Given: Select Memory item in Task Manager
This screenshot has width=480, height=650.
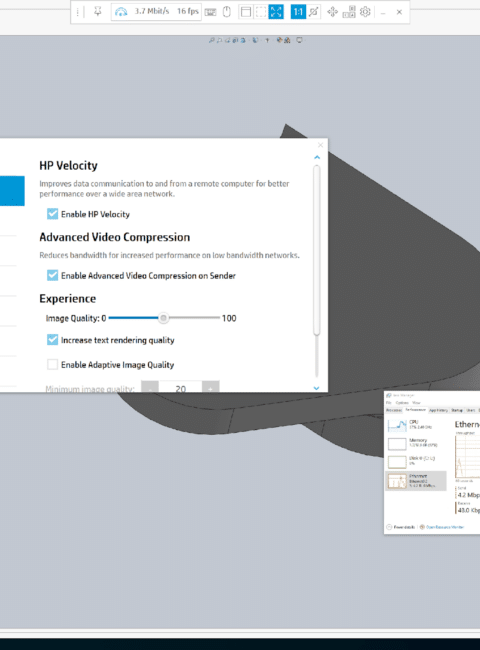Looking at the screenshot, I should [416, 443].
